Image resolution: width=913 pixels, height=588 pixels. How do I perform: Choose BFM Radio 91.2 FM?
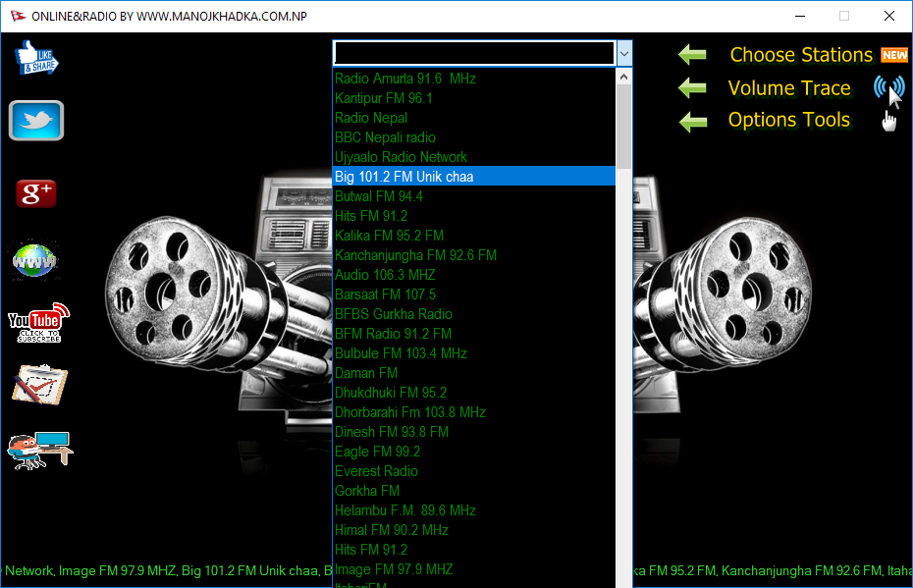pos(474,334)
